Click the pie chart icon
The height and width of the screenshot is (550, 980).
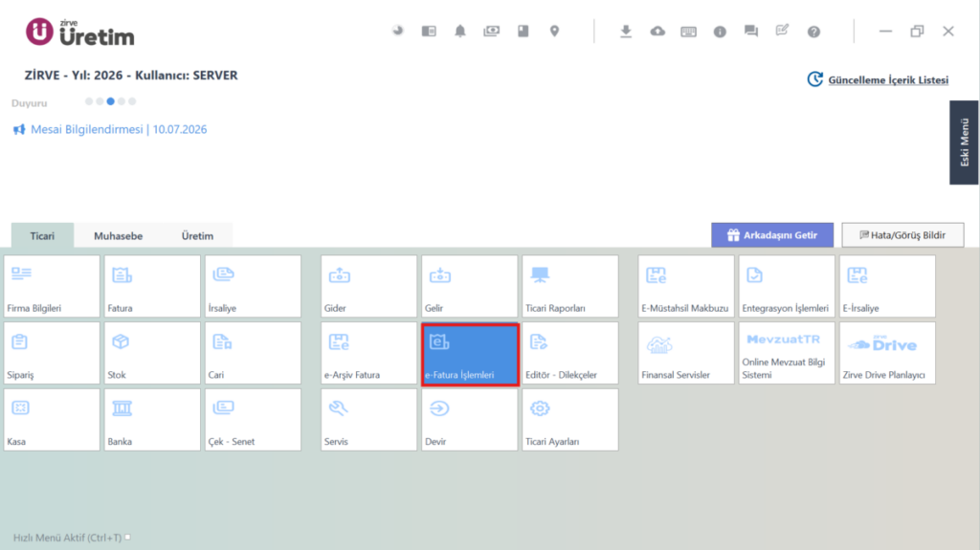(397, 31)
